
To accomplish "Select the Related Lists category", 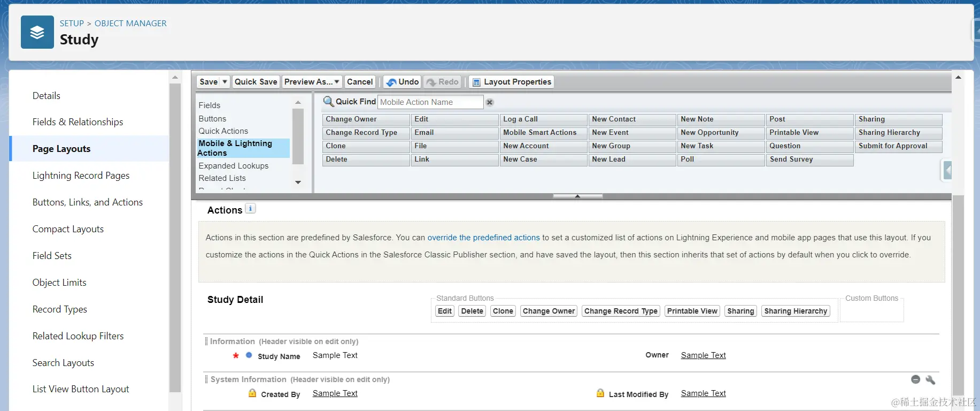I will pyautogui.click(x=222, y=178).
